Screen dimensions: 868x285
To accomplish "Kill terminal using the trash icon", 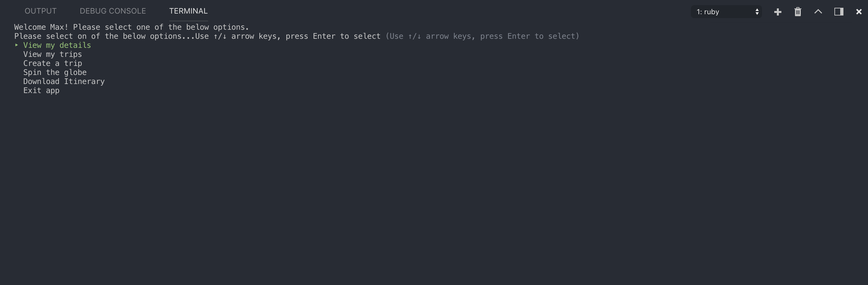I will pos(798,12).
